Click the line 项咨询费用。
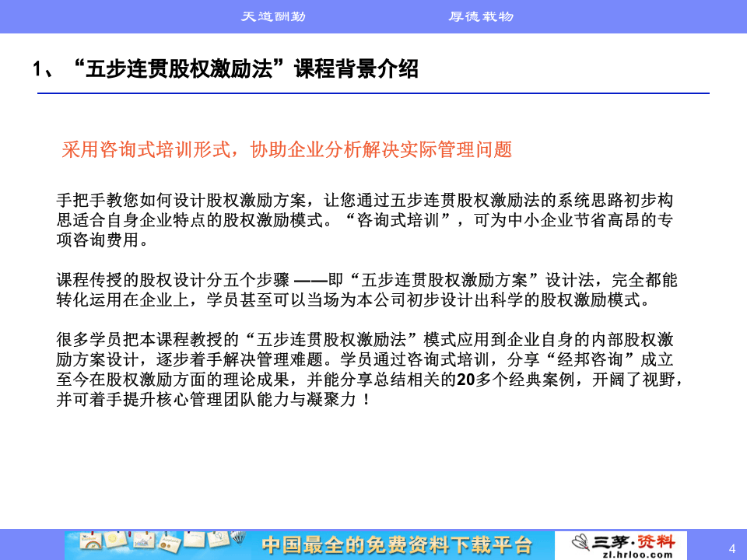Image resolution: width=747 pixels, height=560 pixels. click(x=103, y=240)
